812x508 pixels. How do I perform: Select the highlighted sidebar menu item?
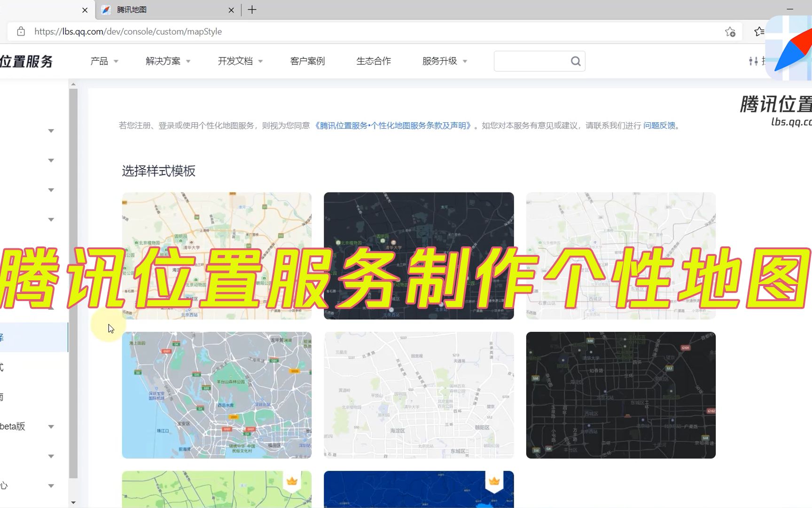click(x=34, y=337)
